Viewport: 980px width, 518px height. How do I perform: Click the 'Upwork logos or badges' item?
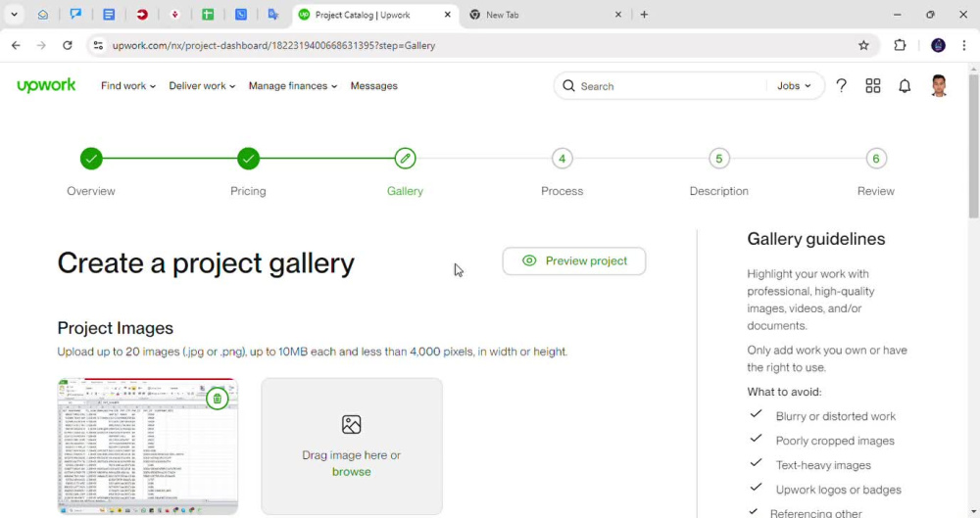point(838,490)
